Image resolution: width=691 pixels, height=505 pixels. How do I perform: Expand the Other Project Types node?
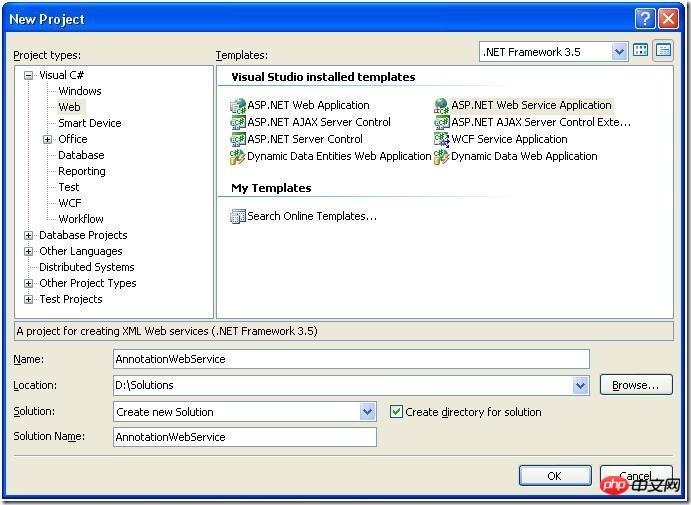29,283
